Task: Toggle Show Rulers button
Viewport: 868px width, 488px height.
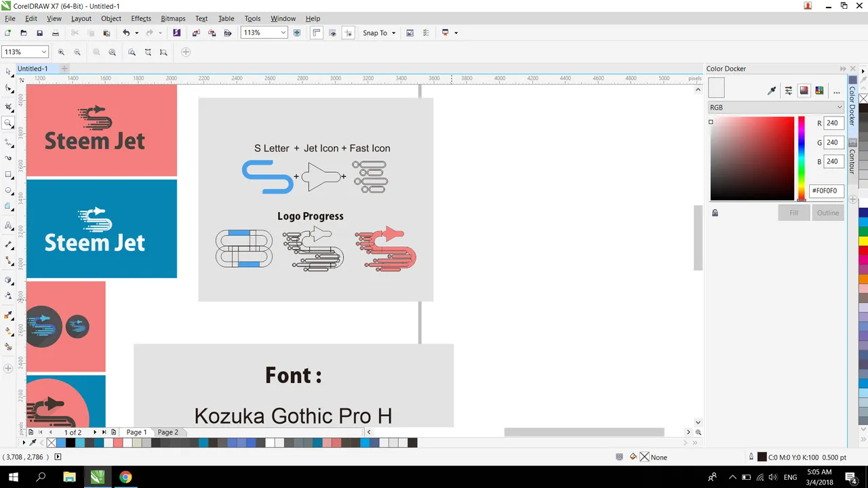Action: coord(317,33)
